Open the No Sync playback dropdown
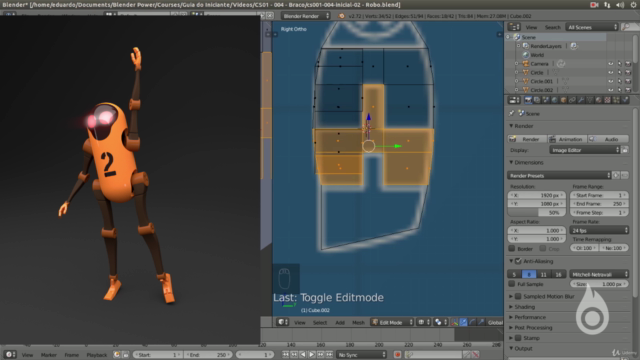 click(362, 355)
